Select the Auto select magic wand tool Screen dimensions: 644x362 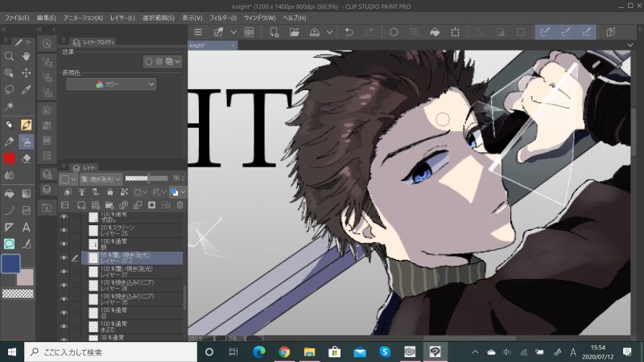[x=9, y=106]
